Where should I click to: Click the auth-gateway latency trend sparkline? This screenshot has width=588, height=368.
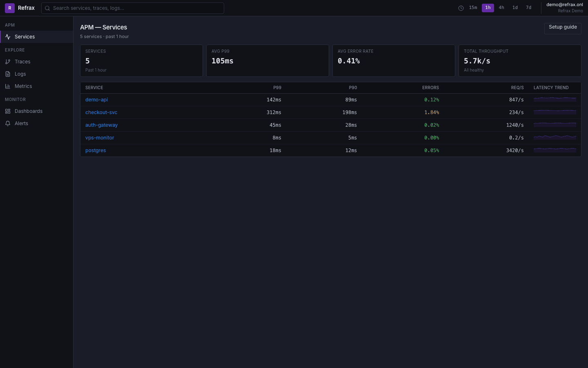pos(555,125)
